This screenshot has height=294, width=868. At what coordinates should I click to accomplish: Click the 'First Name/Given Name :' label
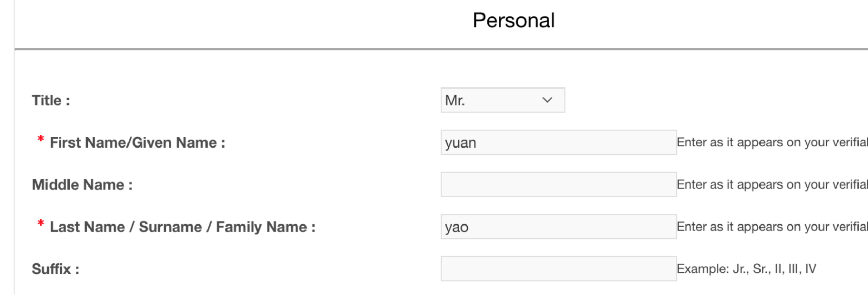[137, 143]
